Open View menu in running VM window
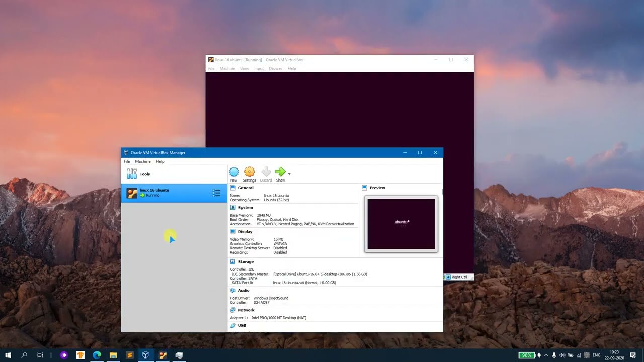644x362 pixels. coord(245,68)
